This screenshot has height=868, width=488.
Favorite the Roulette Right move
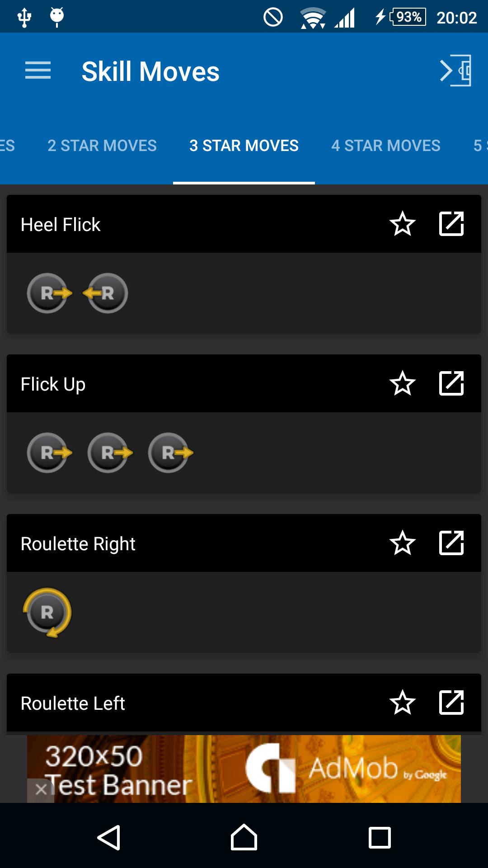click(403, 543)
